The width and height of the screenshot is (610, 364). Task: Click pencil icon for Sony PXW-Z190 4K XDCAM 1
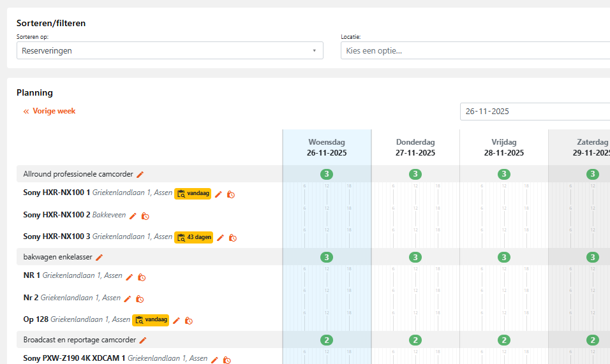214,360
